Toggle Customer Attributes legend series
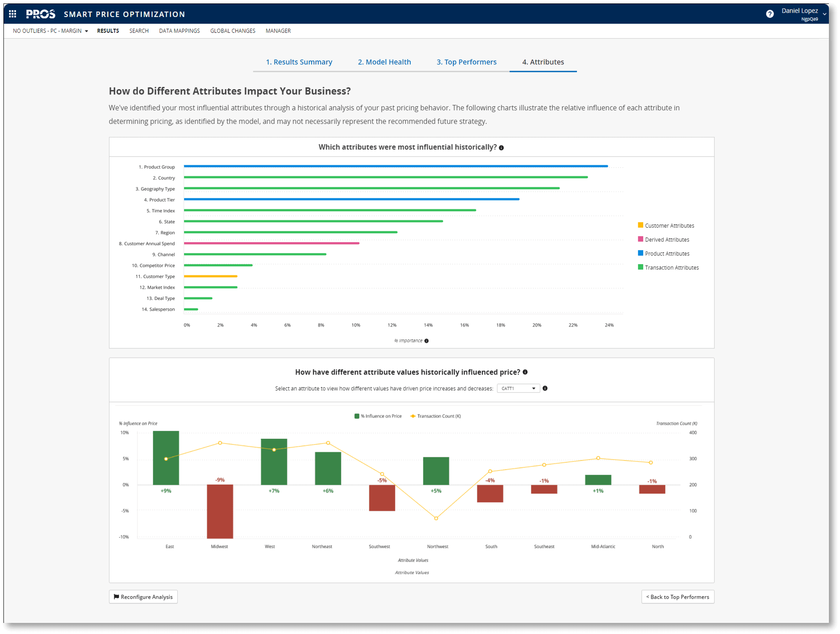Image resolution: width=840 pixels, height=634 pixels. pos(669,225)
